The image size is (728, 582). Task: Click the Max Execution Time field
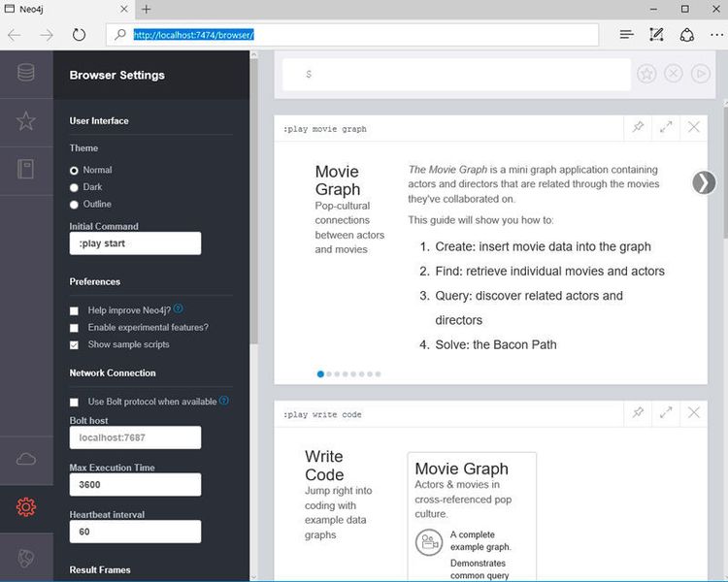point(135,485)
